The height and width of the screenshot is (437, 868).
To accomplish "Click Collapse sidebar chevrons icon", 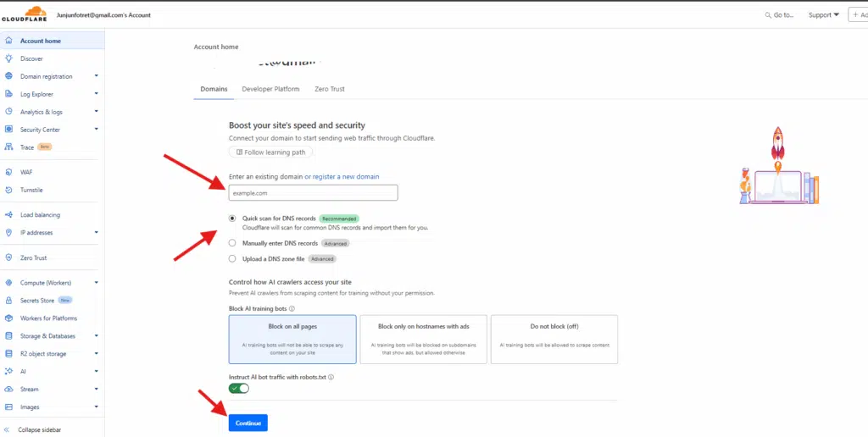I will 7,430.
